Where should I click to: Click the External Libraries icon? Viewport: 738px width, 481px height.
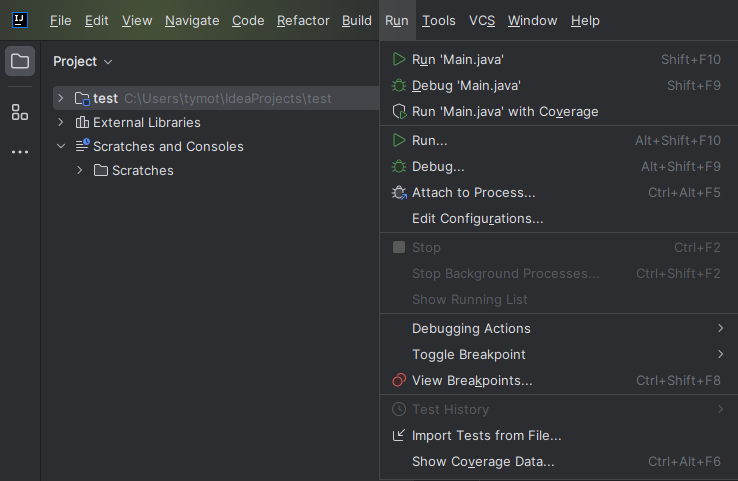pos(82,122)
